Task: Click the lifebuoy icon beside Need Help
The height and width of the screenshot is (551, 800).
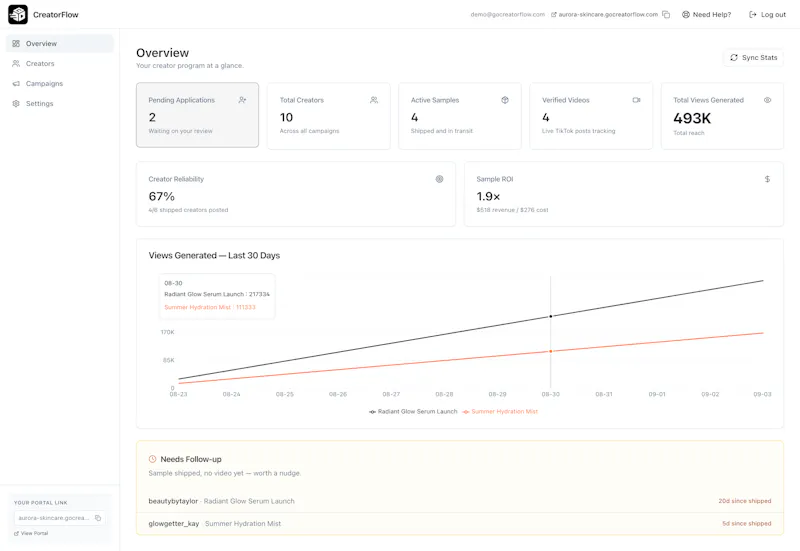Action: pos(686,14)
